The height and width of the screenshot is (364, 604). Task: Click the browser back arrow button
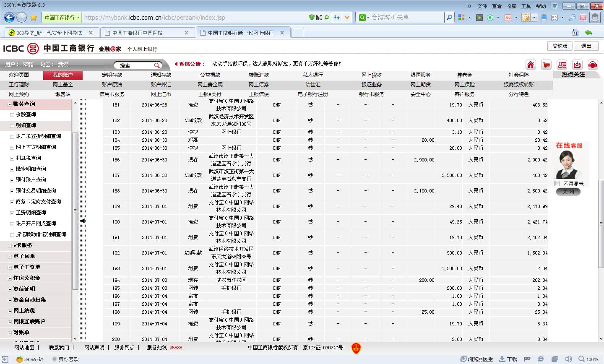(9, 17)
